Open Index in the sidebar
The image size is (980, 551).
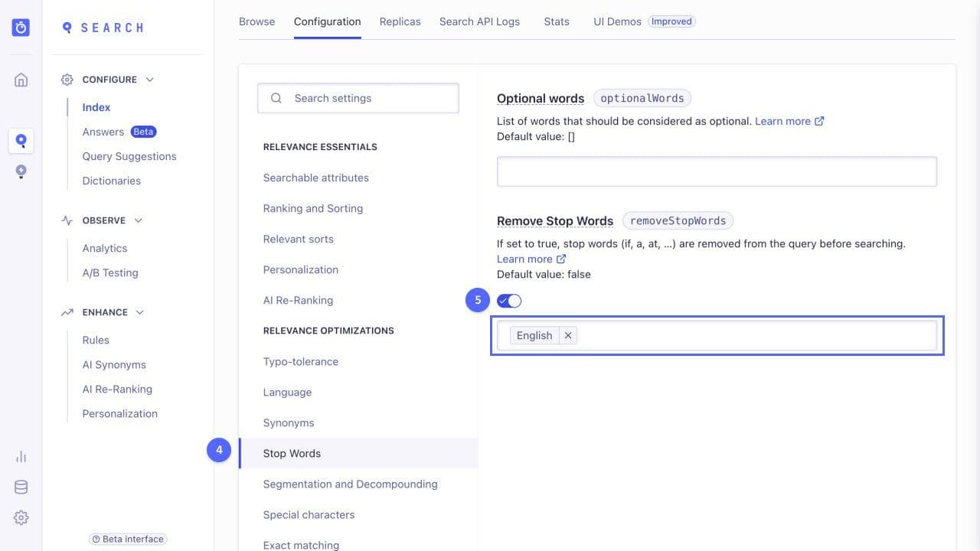tap(96, 107)
